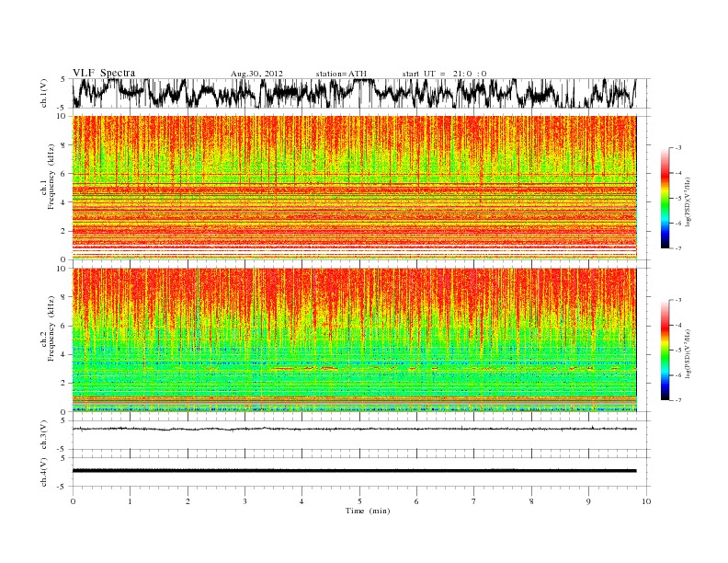The height and width of the screenshot is (563, 728).
Task: Click time axis tick label 6
Action: tap(416, 501)
